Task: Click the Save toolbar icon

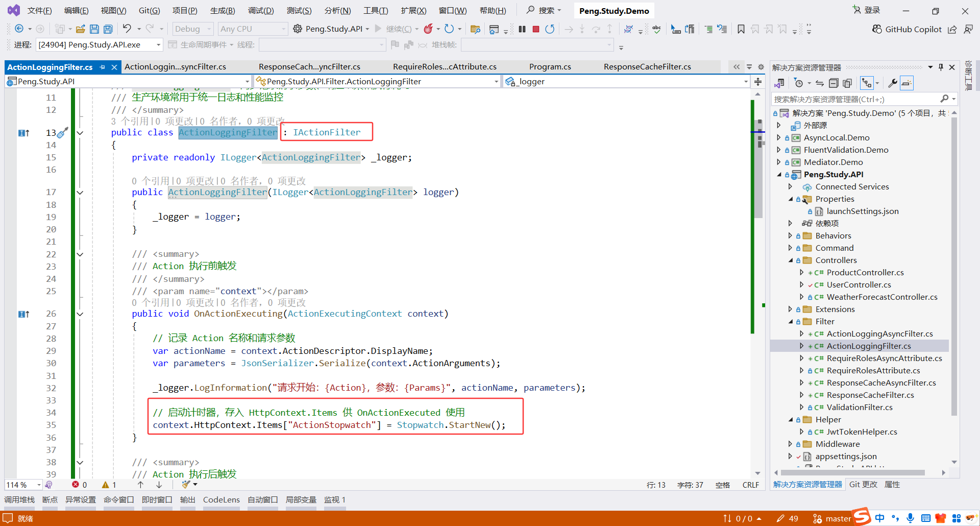Action: (x=94, y=29)
